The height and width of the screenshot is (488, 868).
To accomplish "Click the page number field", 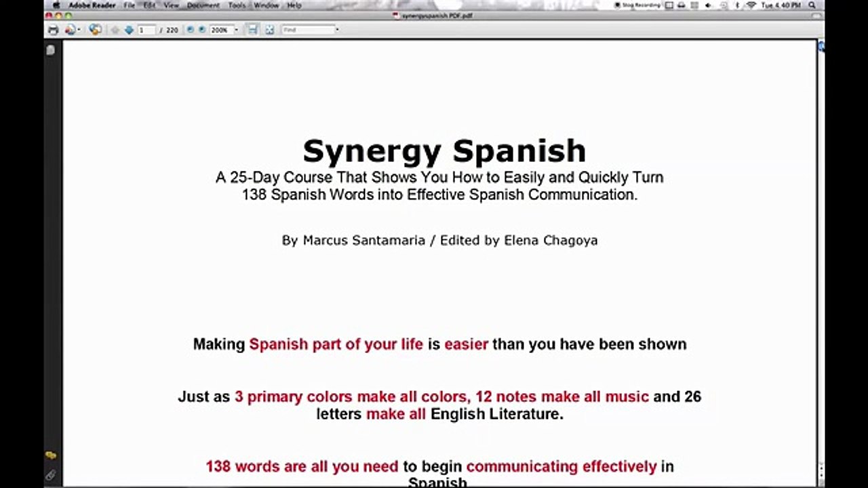I will point(146,30).
